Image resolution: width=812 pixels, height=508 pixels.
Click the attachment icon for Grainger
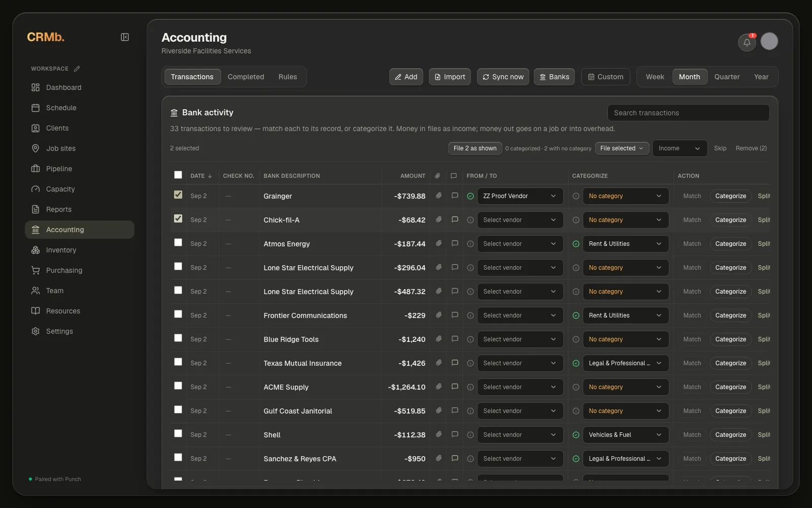[438, 196]
